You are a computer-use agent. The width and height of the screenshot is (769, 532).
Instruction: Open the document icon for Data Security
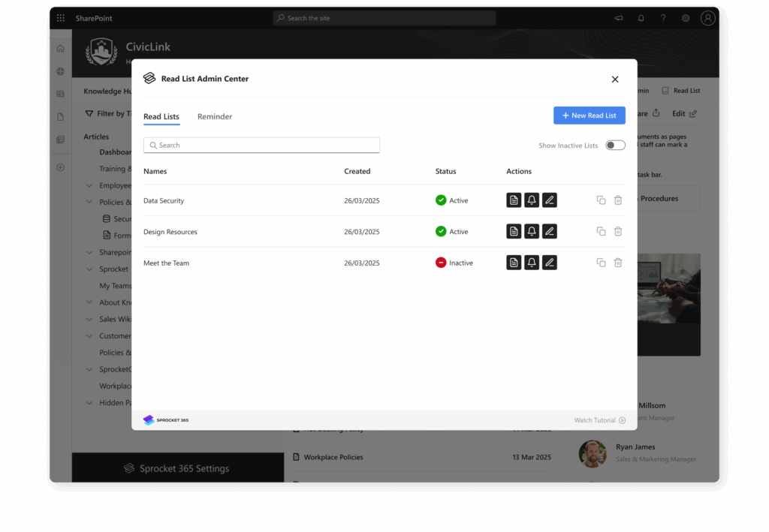[514, 200]
